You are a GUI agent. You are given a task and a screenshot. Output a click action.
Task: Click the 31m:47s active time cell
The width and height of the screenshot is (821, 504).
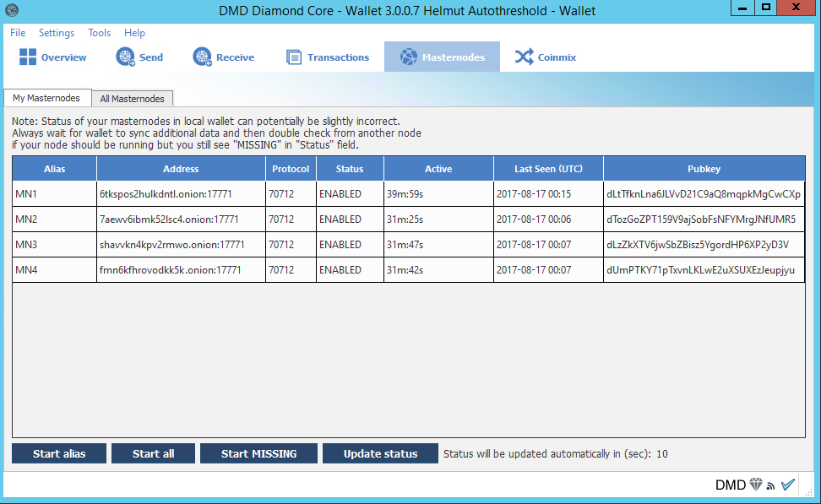pos(438,245)
